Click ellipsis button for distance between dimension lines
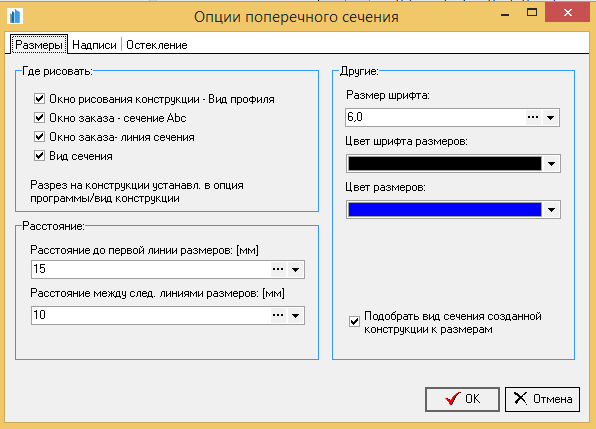 pyautogui.click(x=278, y=315)
